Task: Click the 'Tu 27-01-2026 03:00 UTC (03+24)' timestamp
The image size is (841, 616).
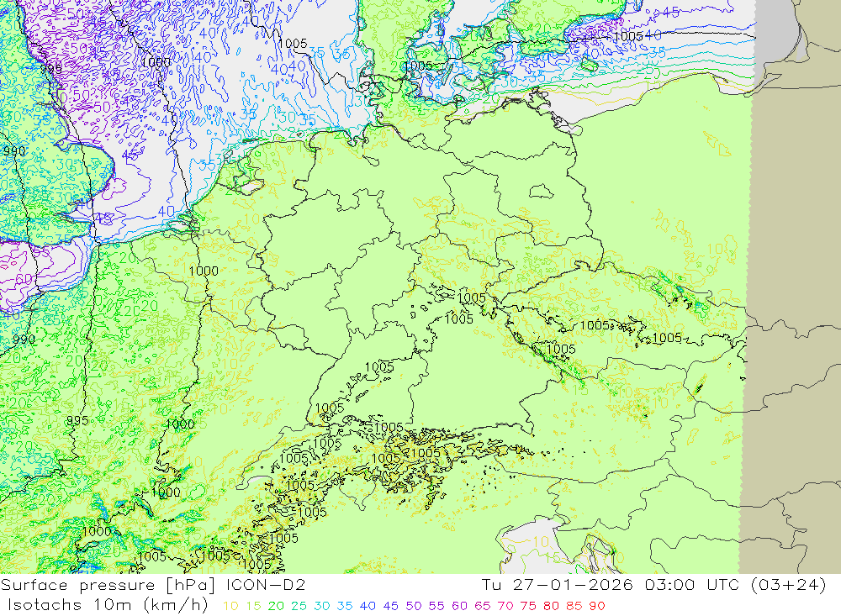Action: [x=653, y=585]
